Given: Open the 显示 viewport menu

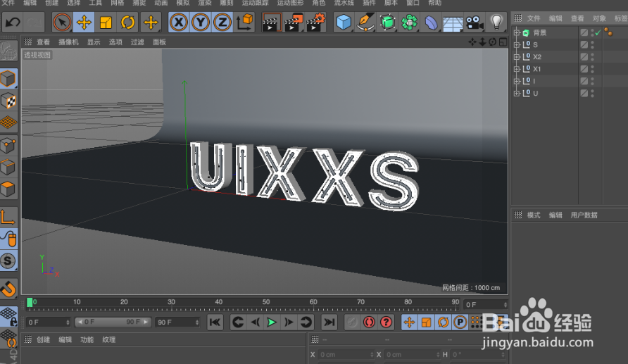Looking at the screenshot, I should [x=94, y=42].
